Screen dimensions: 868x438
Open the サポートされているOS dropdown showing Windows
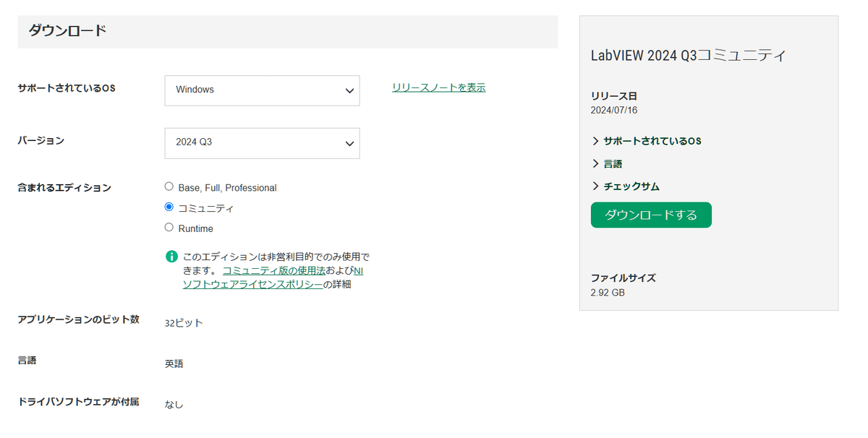pos(262,90)
